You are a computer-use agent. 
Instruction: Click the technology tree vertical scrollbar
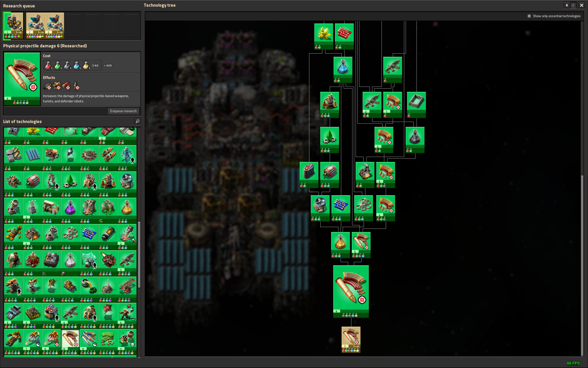click(x=582, y=265)
